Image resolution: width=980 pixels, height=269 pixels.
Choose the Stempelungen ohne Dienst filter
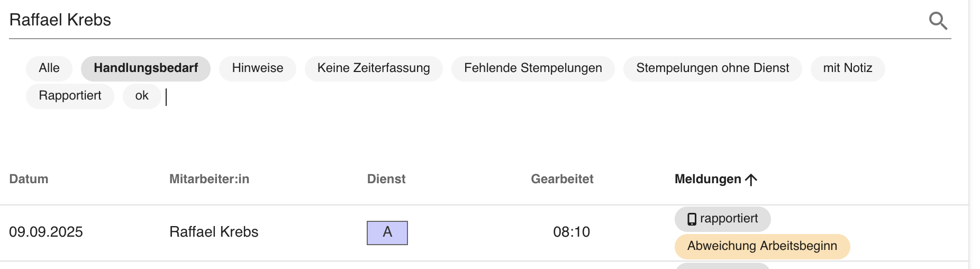(x=712, y=68)
